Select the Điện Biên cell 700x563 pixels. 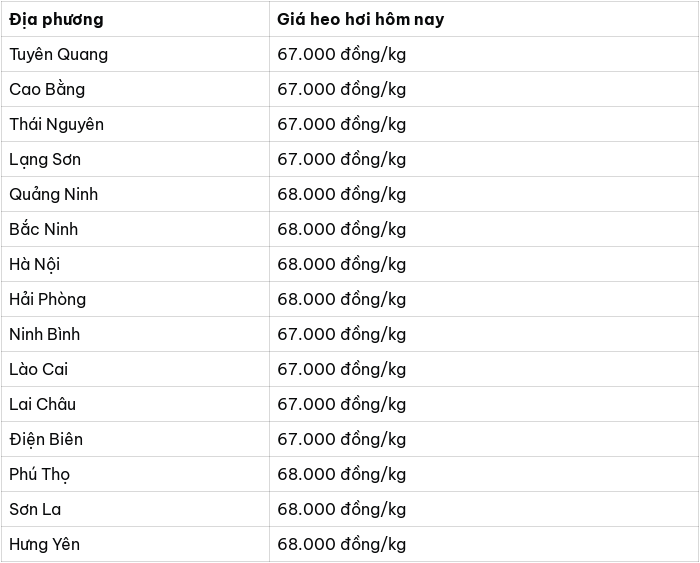[x=135, y=439]
